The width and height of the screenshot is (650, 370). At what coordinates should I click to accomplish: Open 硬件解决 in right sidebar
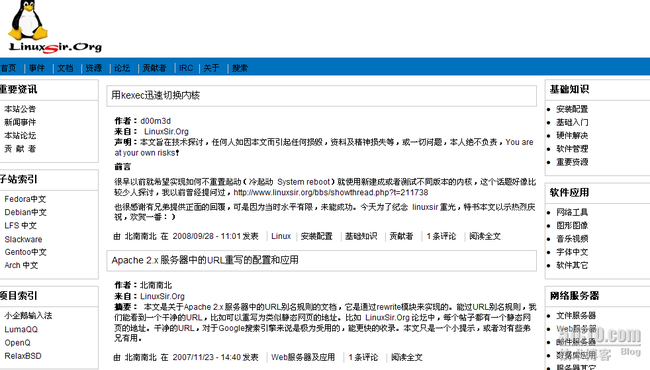coord(572,135)
